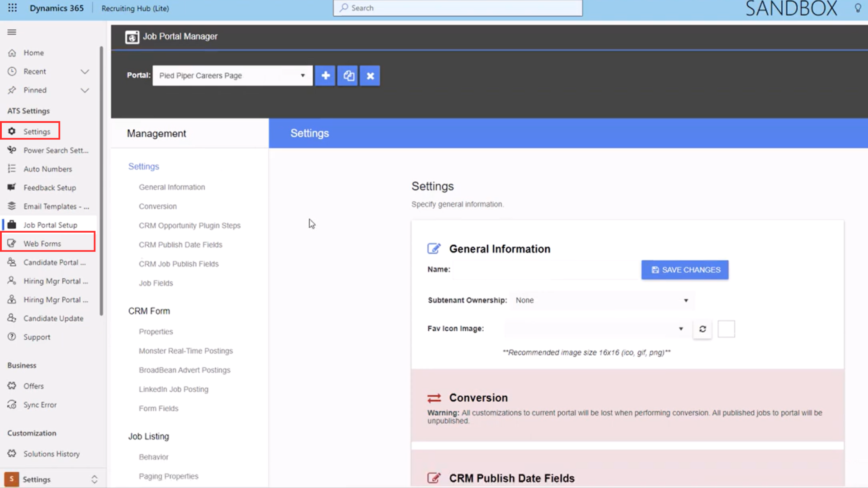Open Feedback Setup in sidebar
Image resolution: width=868 pixels, height=488 pixels.
49,188
